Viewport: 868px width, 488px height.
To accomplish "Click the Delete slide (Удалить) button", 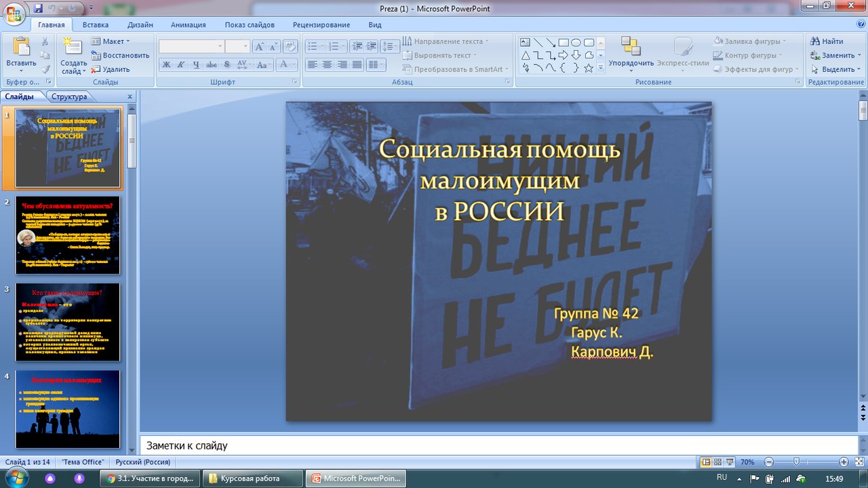I will pyautogui.click(x=111, y=69).
